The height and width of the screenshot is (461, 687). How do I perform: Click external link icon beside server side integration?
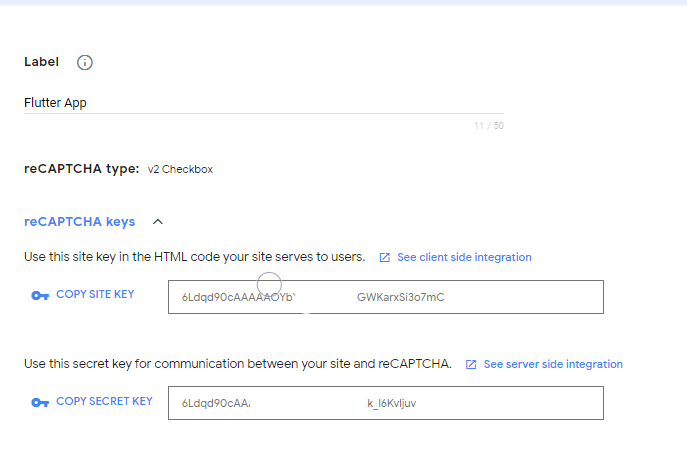click(471, 365)
